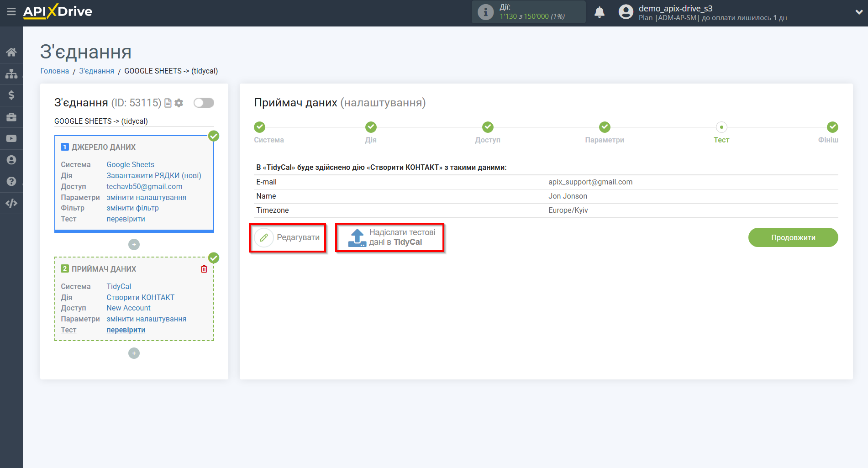Open connections sitemap icon in sidebar
The width and height of the screenshot is (868, 468).
[x=11, y=74]
